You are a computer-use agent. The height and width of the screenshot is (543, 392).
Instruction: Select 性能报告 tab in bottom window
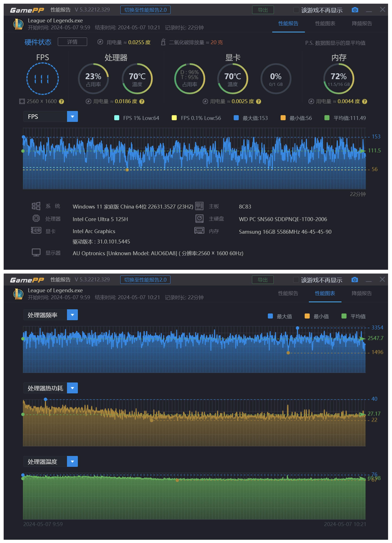pyautogui.click(x=288, y=293)
